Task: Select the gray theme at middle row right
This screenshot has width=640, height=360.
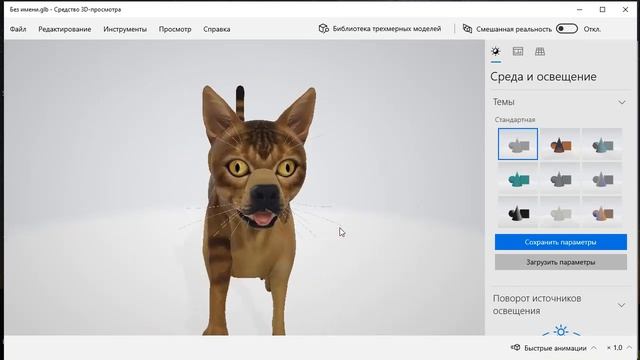Action: click(602, 178)
